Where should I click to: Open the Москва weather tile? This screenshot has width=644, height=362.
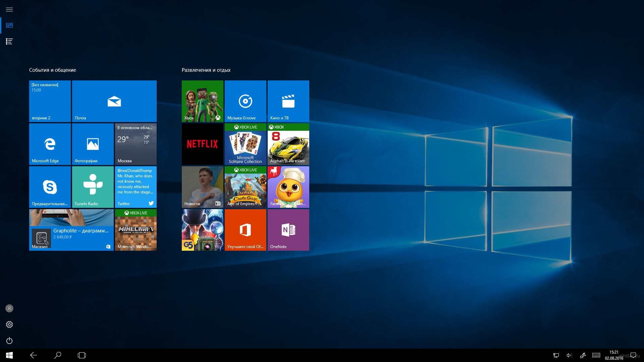click(x=136, y=144)
